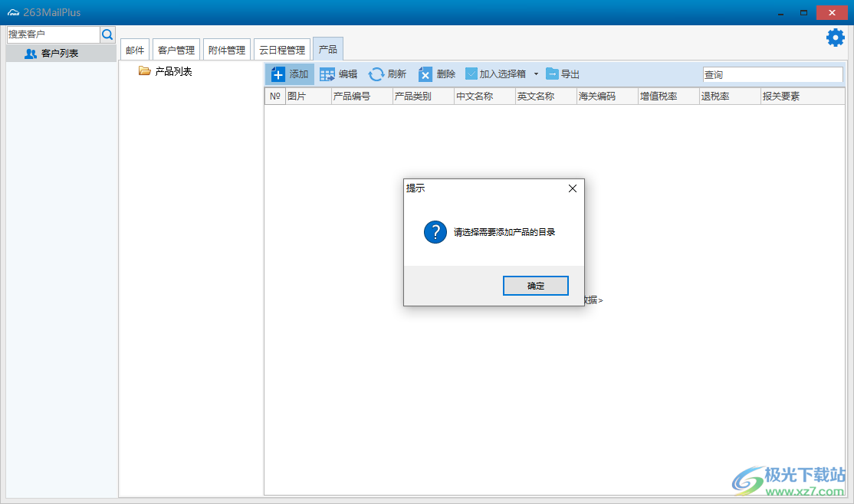Open settings with the gear icon

click(x=835, y=38)
